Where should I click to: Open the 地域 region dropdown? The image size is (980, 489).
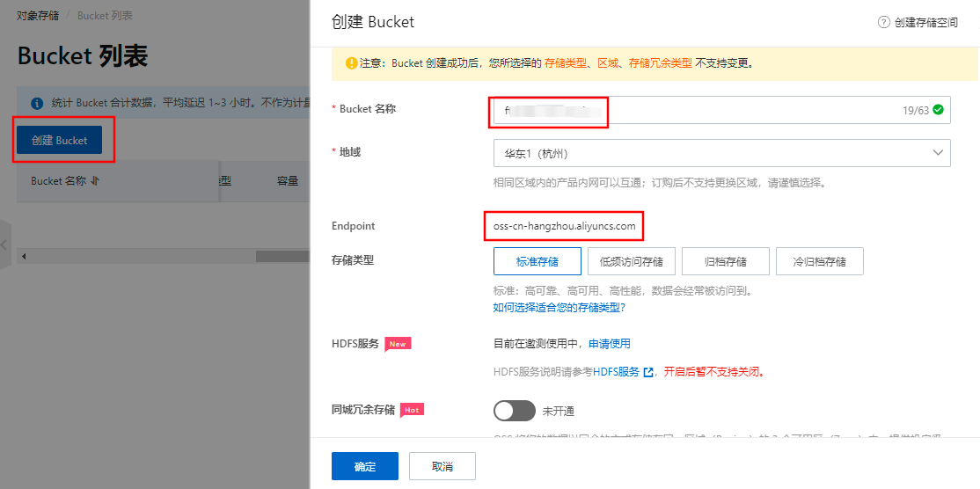pos(721,153)
